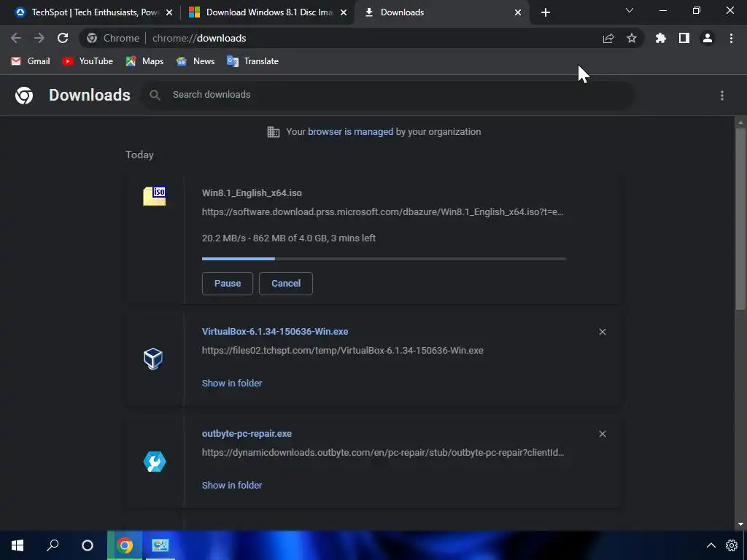Bookmark this page with the star icon
The image size is (747, 560).
coord(632,38)
